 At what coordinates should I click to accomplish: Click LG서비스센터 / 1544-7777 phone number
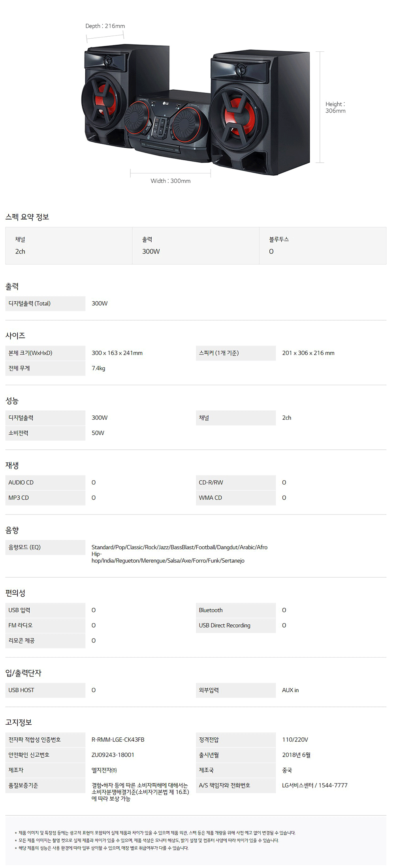pyautogui.click(x=314, y=785)
